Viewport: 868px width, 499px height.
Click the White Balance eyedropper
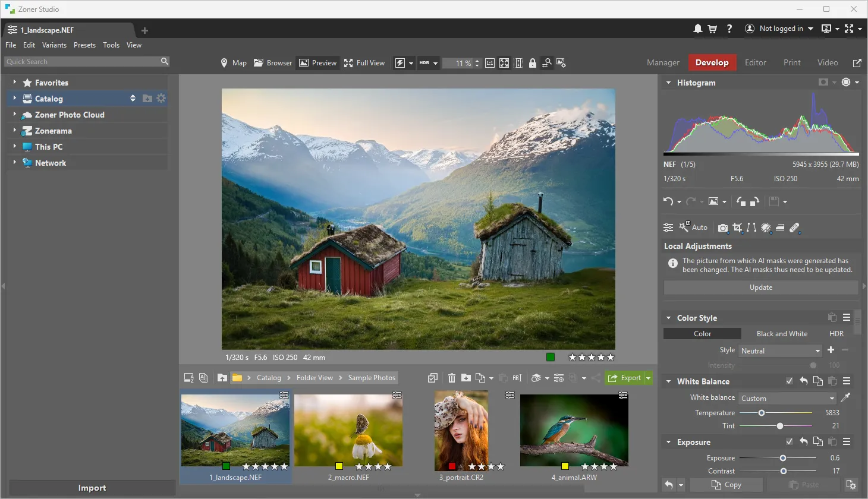pos(845,398)
